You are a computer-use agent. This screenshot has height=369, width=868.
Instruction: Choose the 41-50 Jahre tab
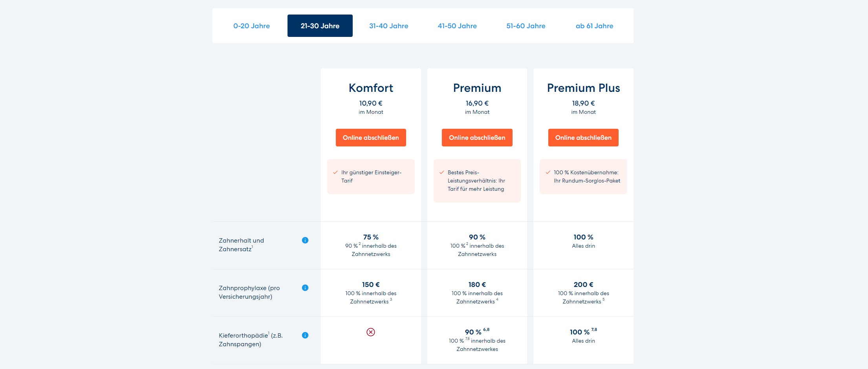[457, 26]
